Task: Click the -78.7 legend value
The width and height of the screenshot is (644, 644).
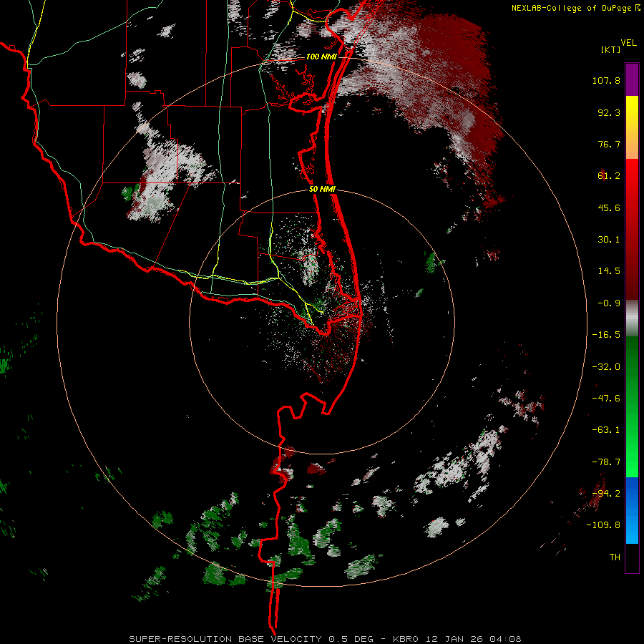Action: (x=606, y=462)
